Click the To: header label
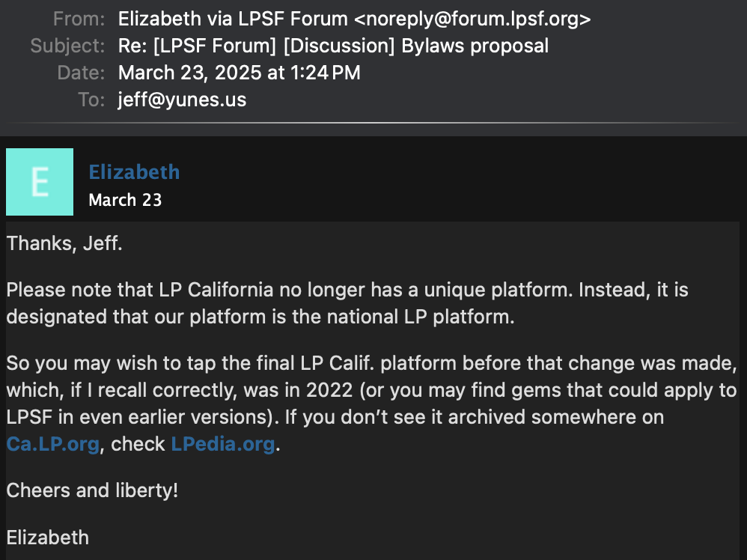This screenshot has height=560, width=747. coord(91,100)
